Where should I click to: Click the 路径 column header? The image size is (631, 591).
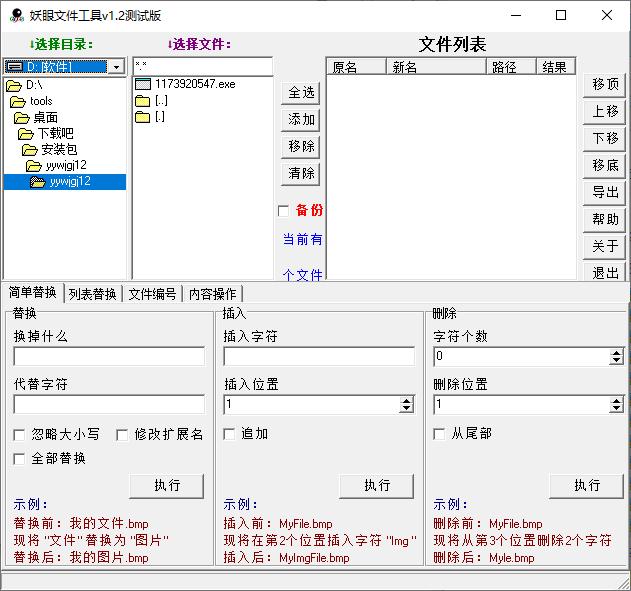coord(511,67)
